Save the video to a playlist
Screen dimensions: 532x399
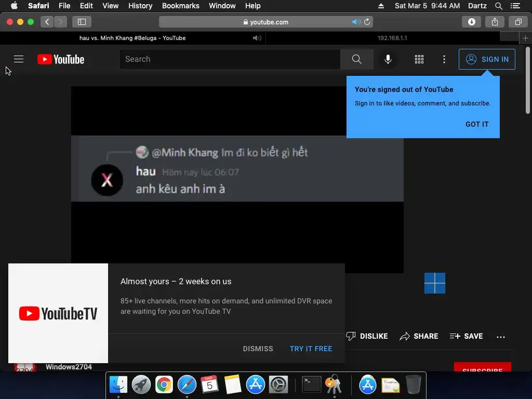click(x=466, y=336)
